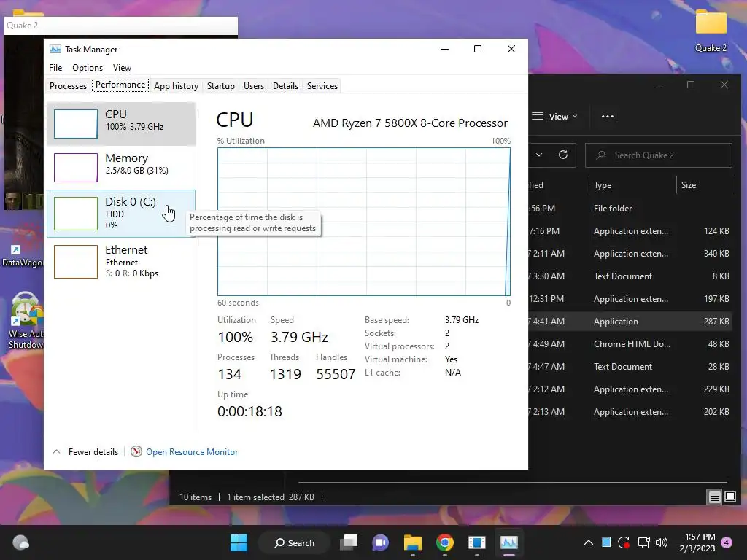The image size is (747, 560).
Task: Click the horizontal scrollbar in File Explorer
Action: pos(512,483)
